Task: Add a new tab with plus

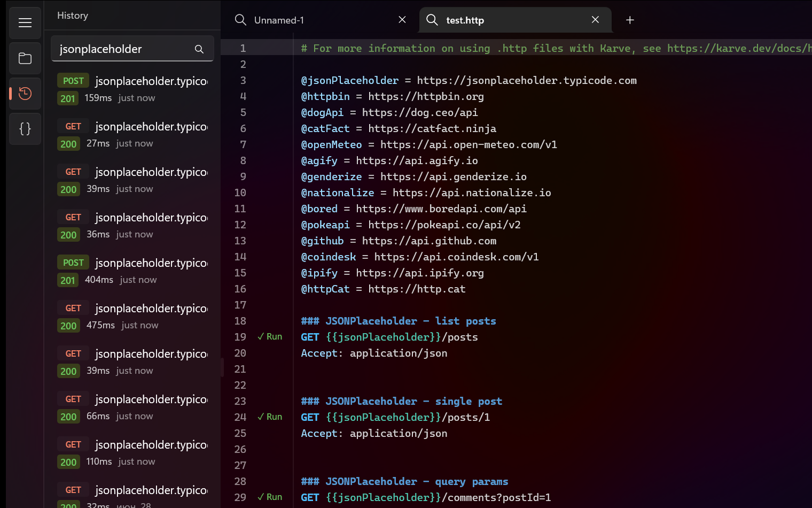Action: [630, 20]
